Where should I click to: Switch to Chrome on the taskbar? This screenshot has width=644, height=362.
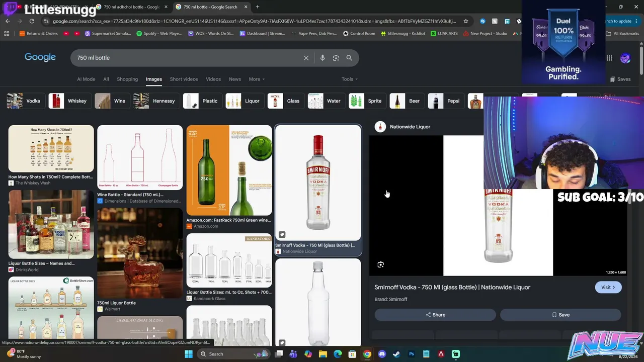click(x=367, y=354)
